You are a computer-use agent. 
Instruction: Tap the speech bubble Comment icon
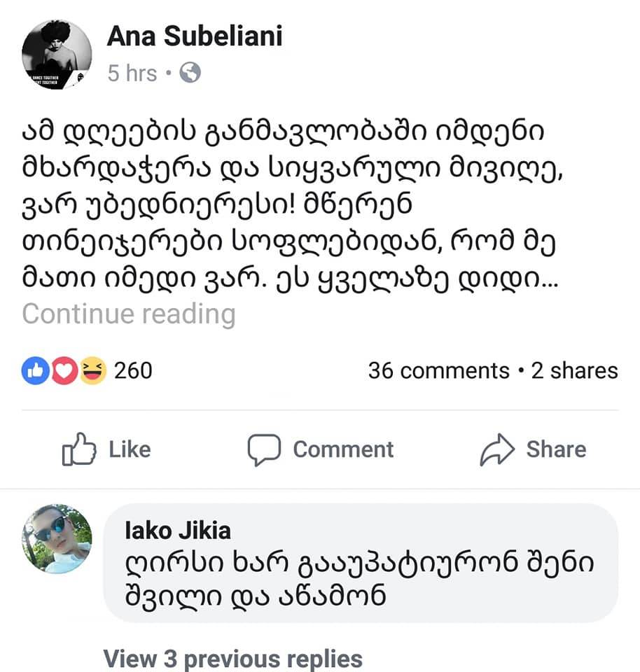tap(263, 449)
